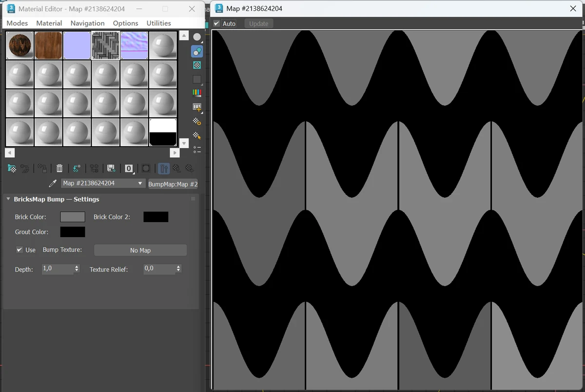Image resolution: width=585 pixels, height=392 pixels.
Task: Click the Grout Color black swatch
Action: coord(73,232)
